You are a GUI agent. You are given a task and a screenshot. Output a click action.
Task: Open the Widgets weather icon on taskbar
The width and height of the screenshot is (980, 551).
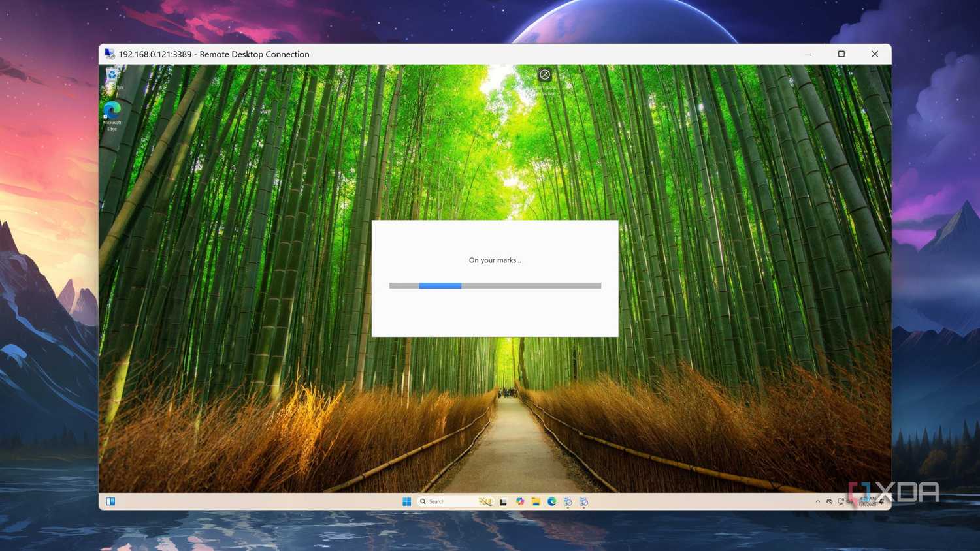(x=486, y=501)
